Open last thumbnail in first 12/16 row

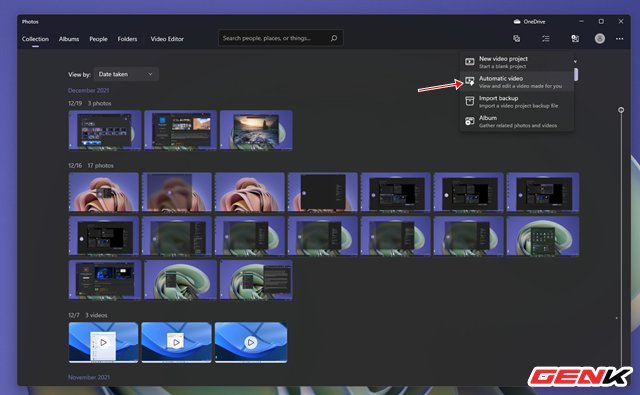tap(542, 193)
